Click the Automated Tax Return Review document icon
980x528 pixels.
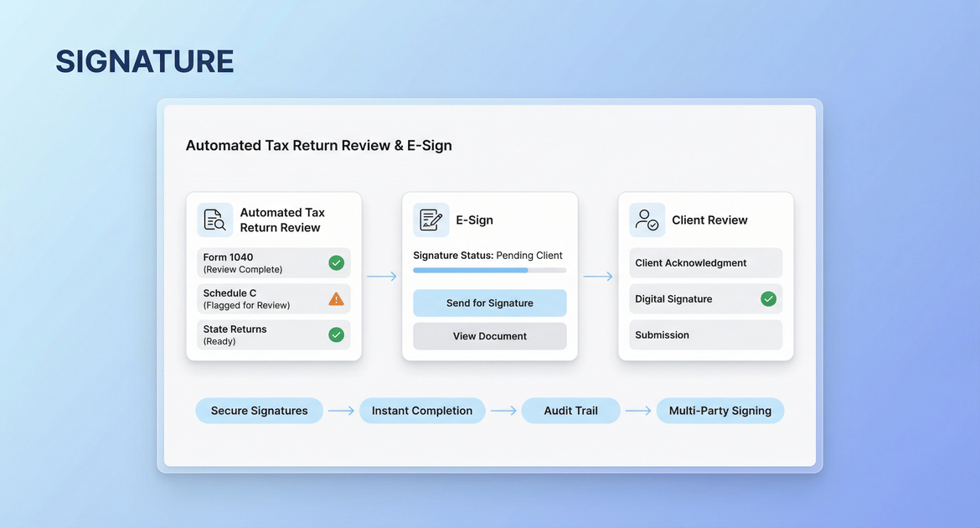[215, 220]
